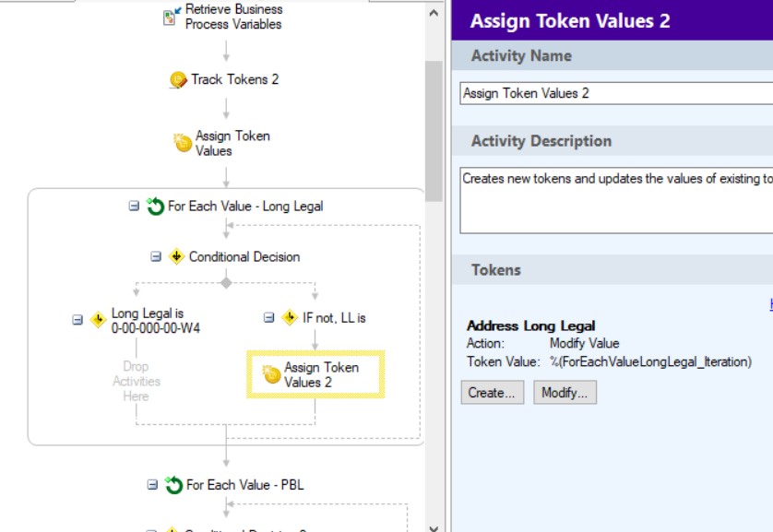Collapse the Long Legal is 0-00-000-00-W4 branch
The height and width of the screenshot is (532, 773).
pos(77,320)
